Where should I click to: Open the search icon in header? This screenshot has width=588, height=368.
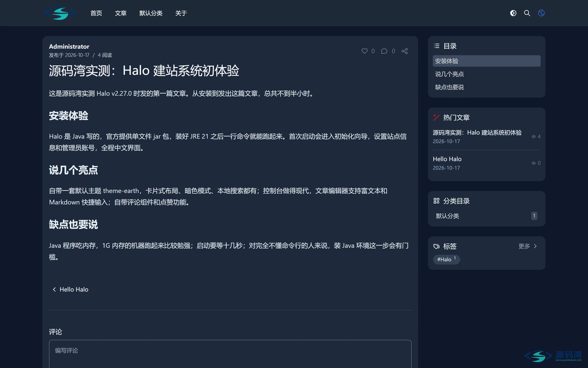527,13
